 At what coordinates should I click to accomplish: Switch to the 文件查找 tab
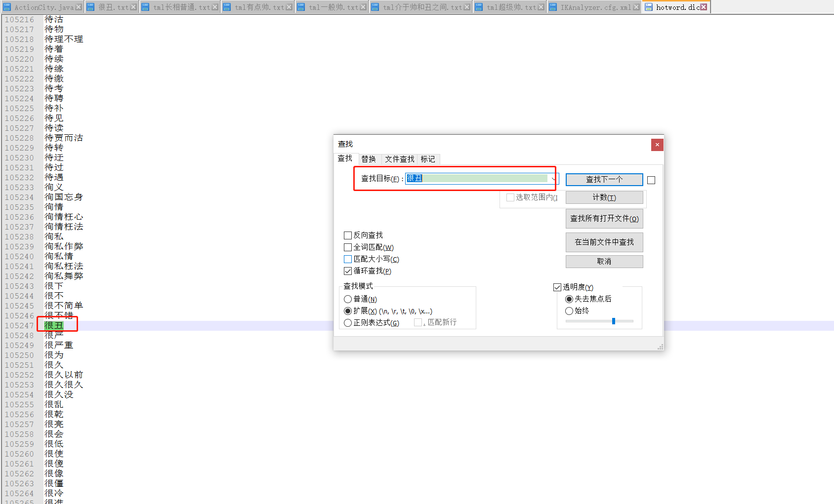(x=399, y=158)
